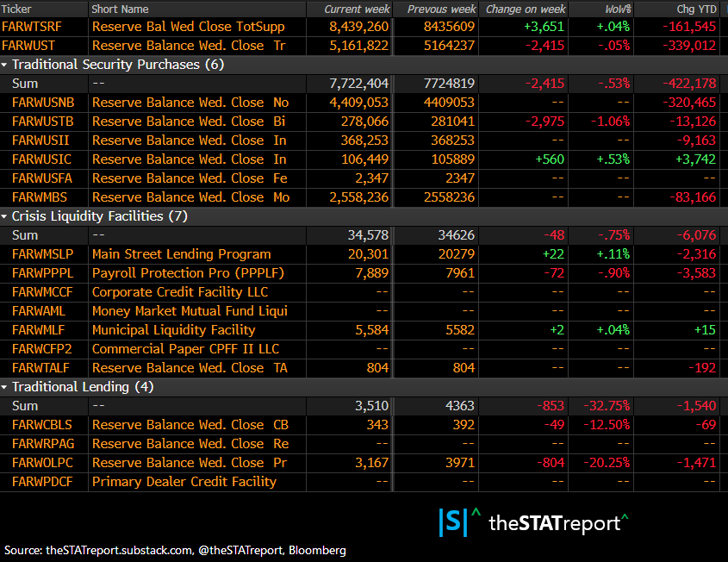
Task: Select the FARWPPPL ticker
Action: [x=43, y=273]
